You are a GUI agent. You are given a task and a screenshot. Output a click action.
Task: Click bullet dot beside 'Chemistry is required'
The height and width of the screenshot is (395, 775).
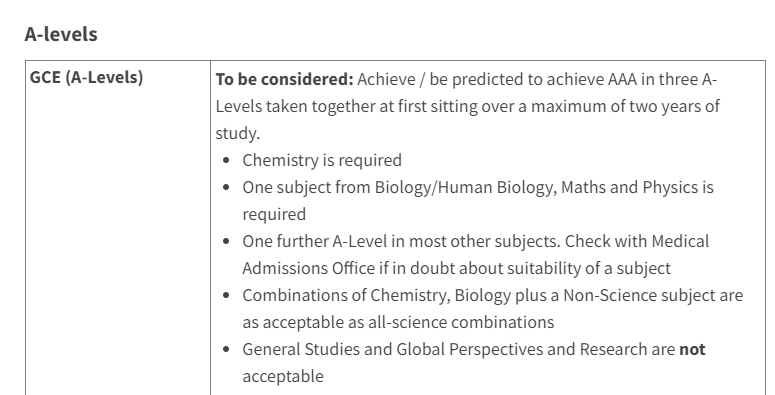(x=226, y=160)
